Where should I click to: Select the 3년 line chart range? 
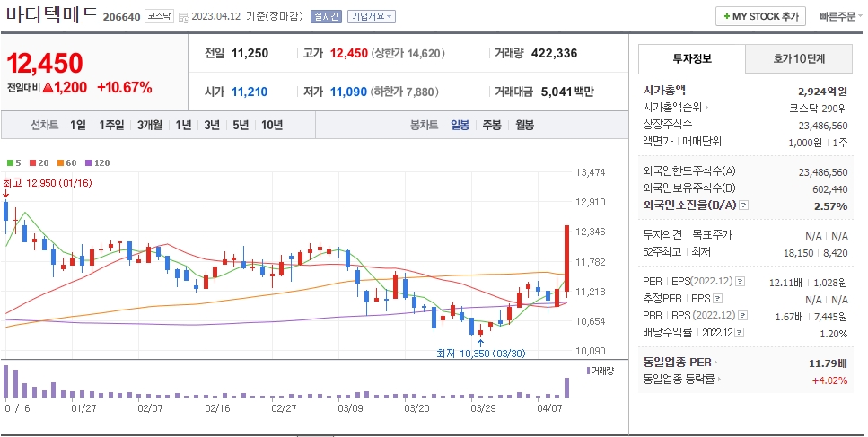pyautogui.click(x=212, y=125)
